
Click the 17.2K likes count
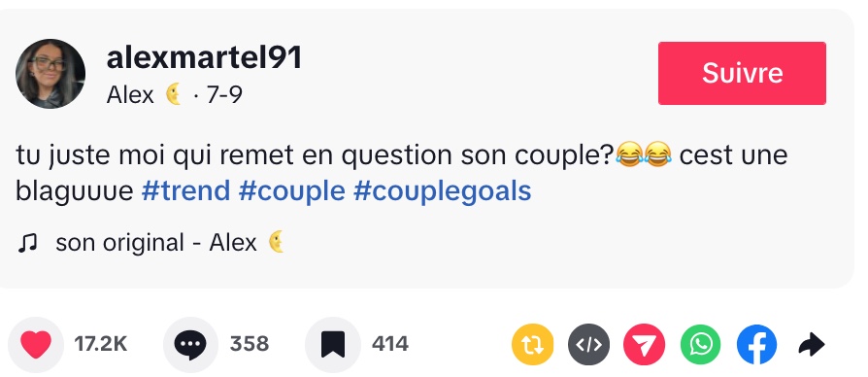point(101,344)
